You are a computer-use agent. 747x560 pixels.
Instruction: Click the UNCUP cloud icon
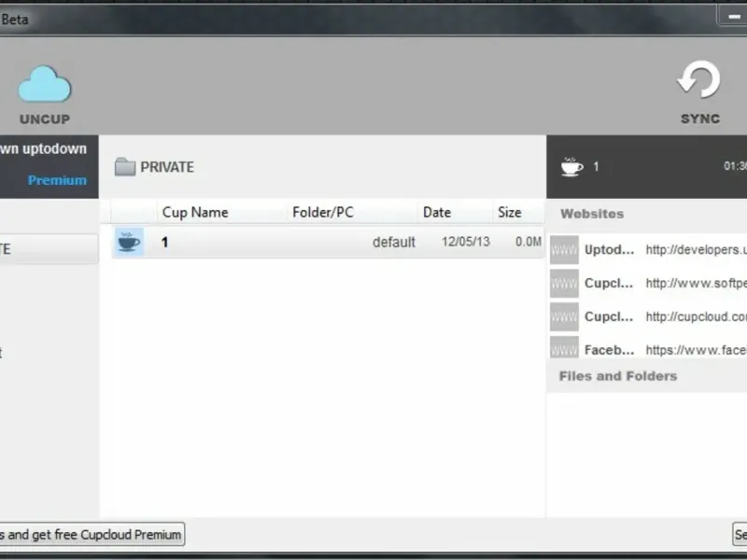pos(44,84)
